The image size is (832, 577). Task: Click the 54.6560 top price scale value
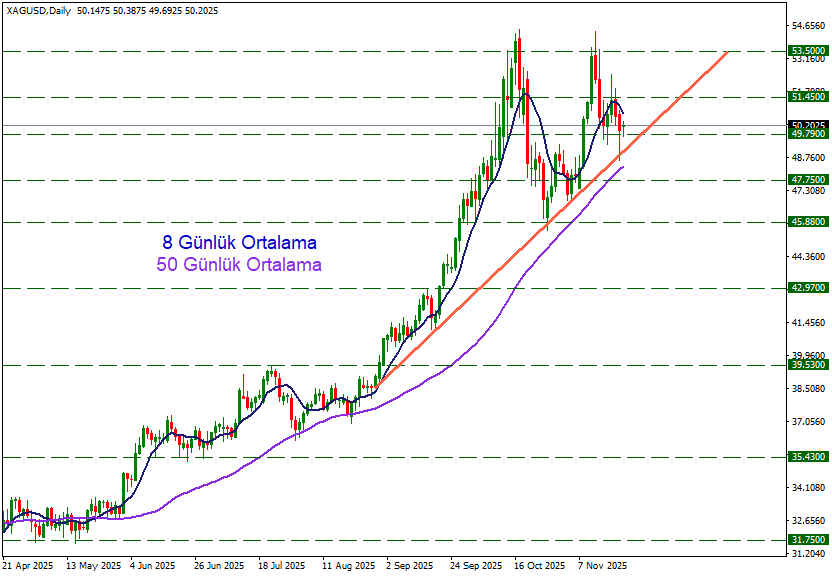tap(807, 25)
